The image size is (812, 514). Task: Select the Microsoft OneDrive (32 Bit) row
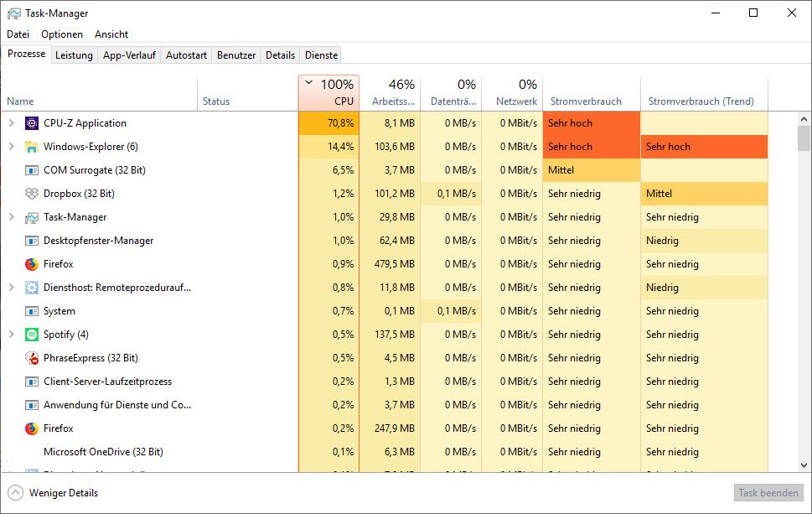(103, 452)
